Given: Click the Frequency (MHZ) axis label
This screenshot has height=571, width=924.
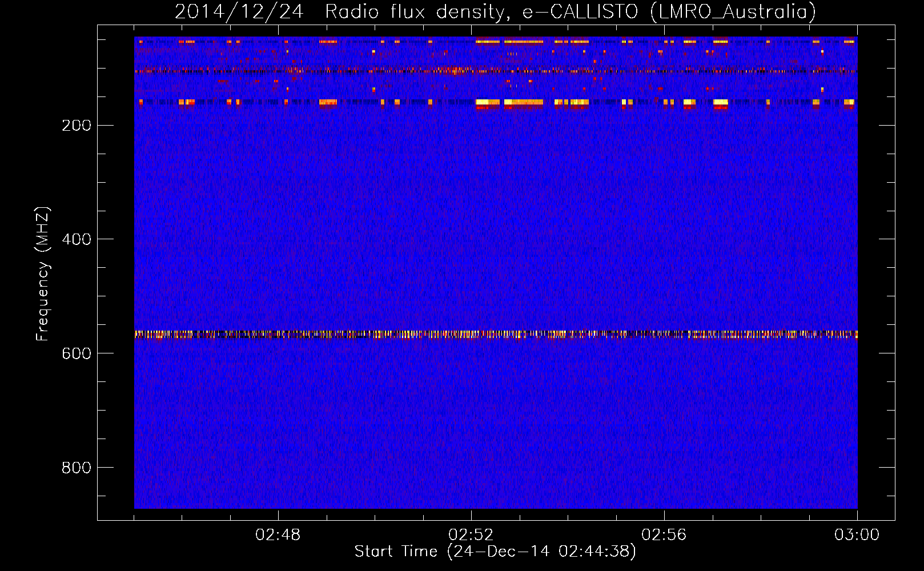Looking at the screenshot, I should 43,274.
